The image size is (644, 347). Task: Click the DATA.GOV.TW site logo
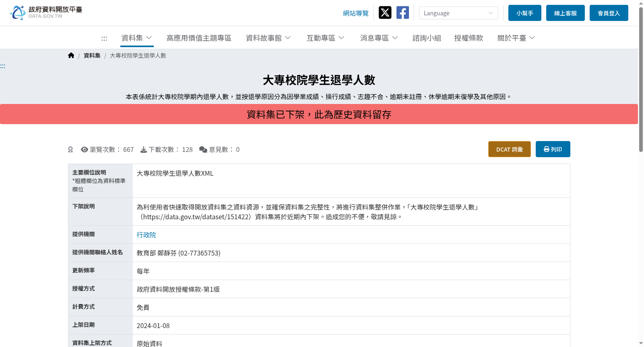tap(46, 12)
